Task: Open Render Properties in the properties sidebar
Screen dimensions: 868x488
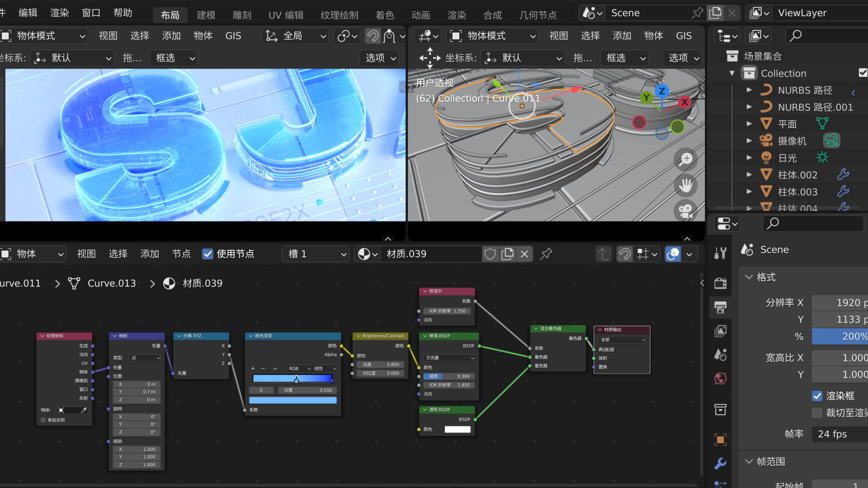Action: [x=720, y=283]
